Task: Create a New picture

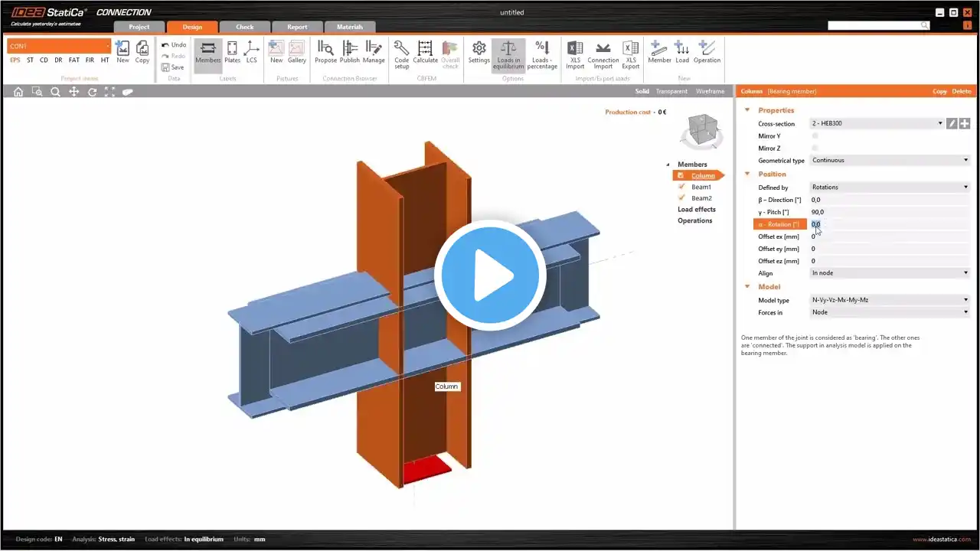Action: click(x=276, y=51)
